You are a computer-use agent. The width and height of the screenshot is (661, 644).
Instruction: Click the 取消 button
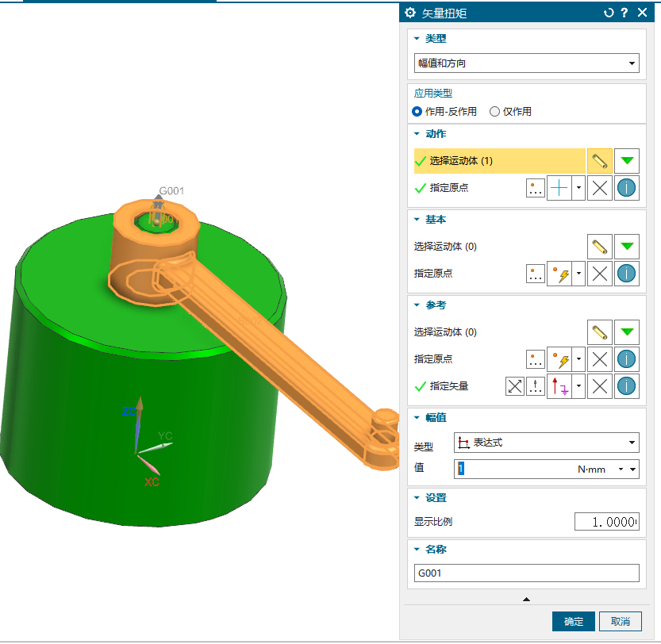pyautogui.click(x=620, y=621)
